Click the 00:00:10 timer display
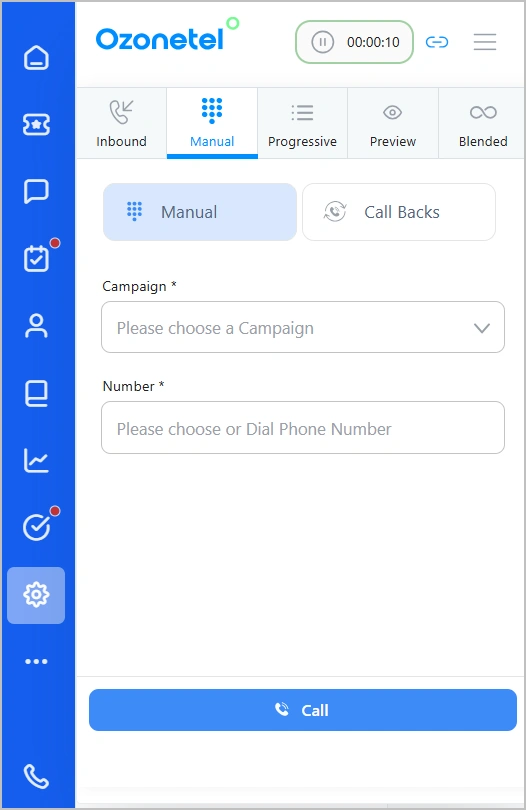This screenshot has height=810, width=526. coord(373,42)
